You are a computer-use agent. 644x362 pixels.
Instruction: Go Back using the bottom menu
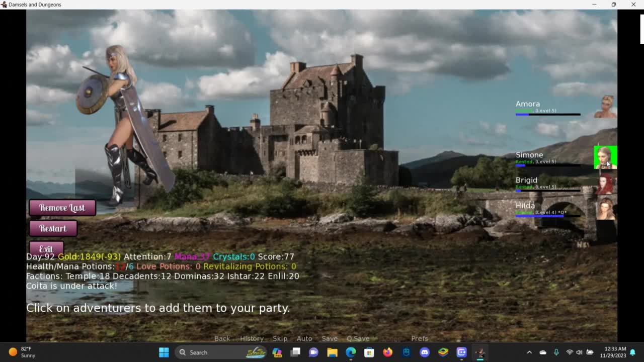click(x=222, y=338)
